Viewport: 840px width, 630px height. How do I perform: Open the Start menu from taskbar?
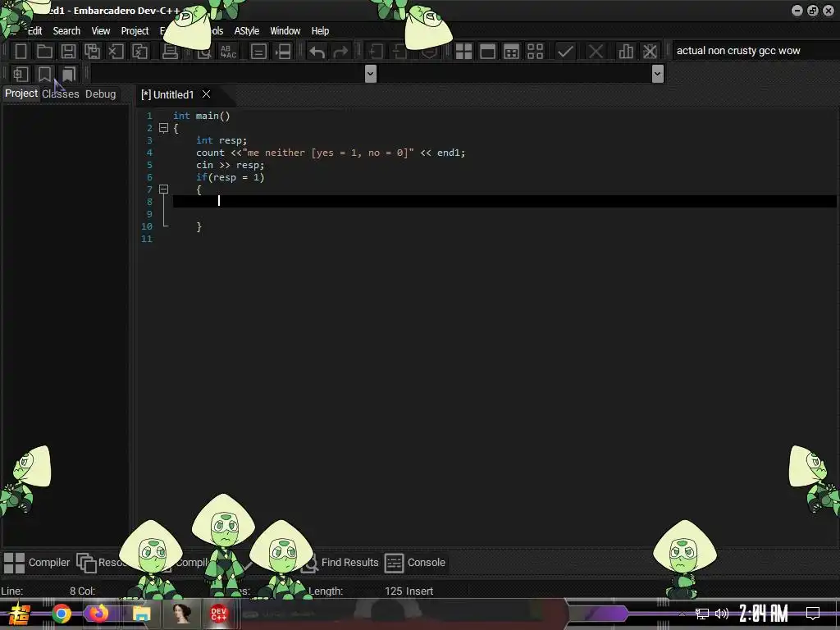click(x=20, y=614)
